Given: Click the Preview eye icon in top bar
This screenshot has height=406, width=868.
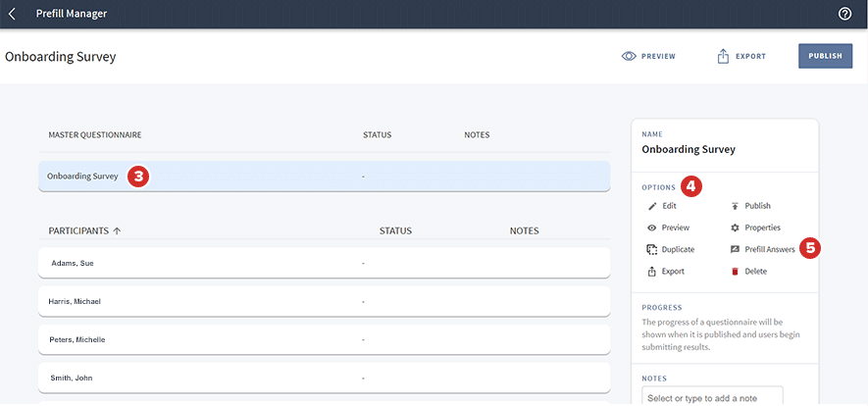Looking at the screenshot, I should (x=630, y=57).
